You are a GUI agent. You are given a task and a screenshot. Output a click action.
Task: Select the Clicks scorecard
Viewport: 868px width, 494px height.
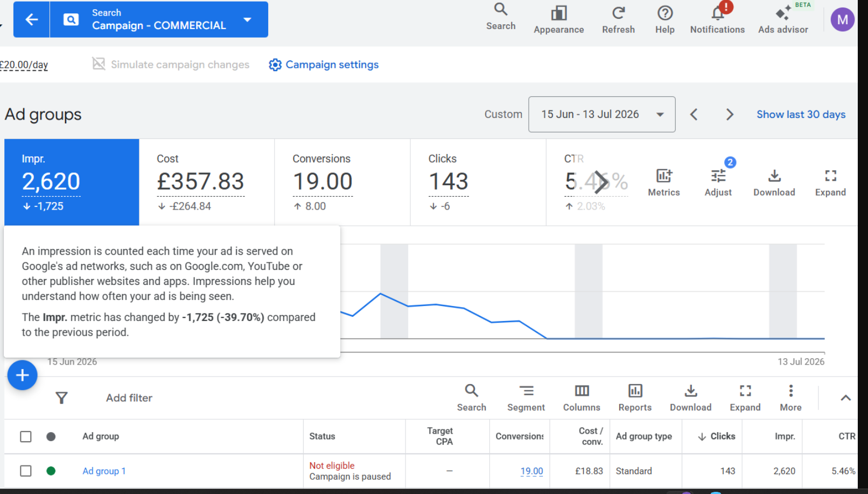click(478, 182)
